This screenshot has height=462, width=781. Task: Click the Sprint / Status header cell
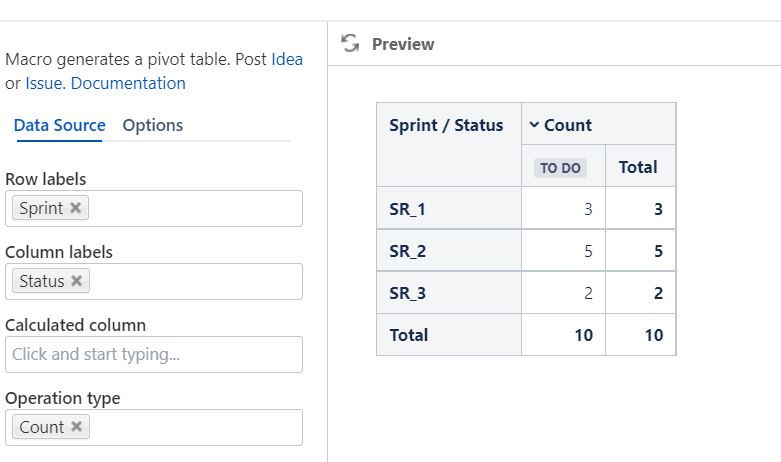pyautogui.click(x=446, y=125)
